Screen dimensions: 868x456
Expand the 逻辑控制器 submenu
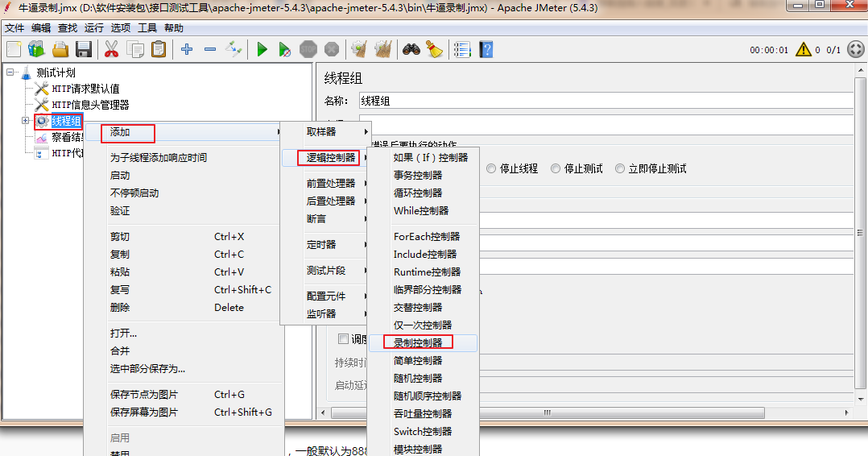click(x=326, y=158)
